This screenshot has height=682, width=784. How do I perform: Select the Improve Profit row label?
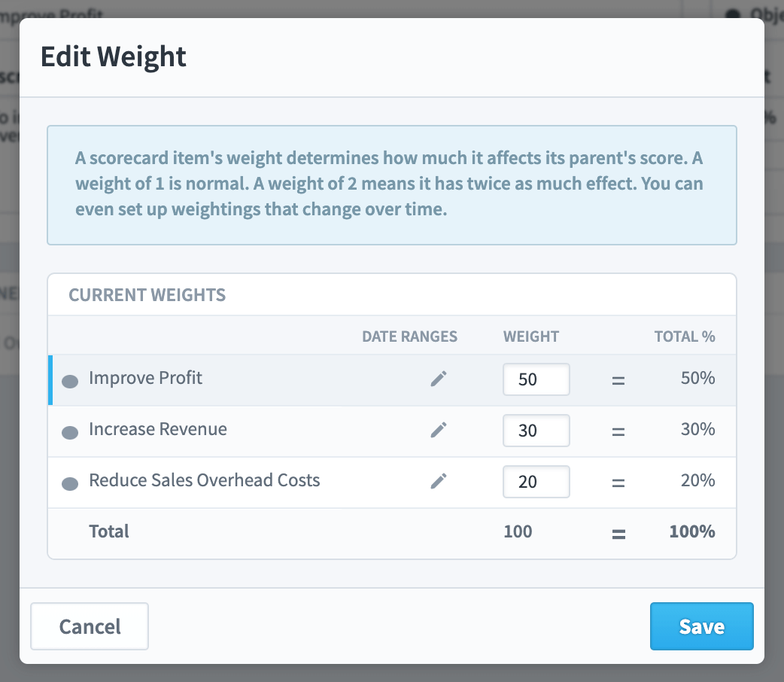[x=145, y=378]
